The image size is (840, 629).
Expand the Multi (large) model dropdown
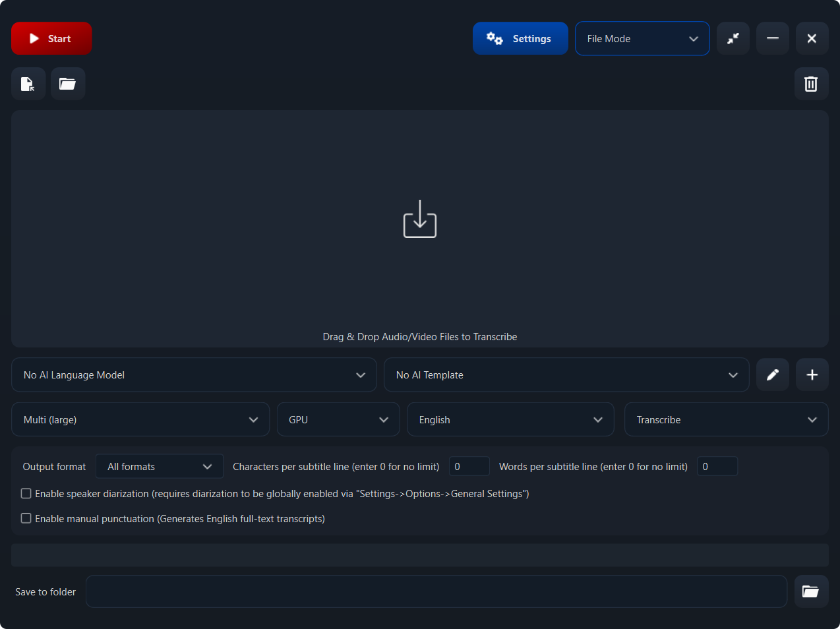pos(140,419)
